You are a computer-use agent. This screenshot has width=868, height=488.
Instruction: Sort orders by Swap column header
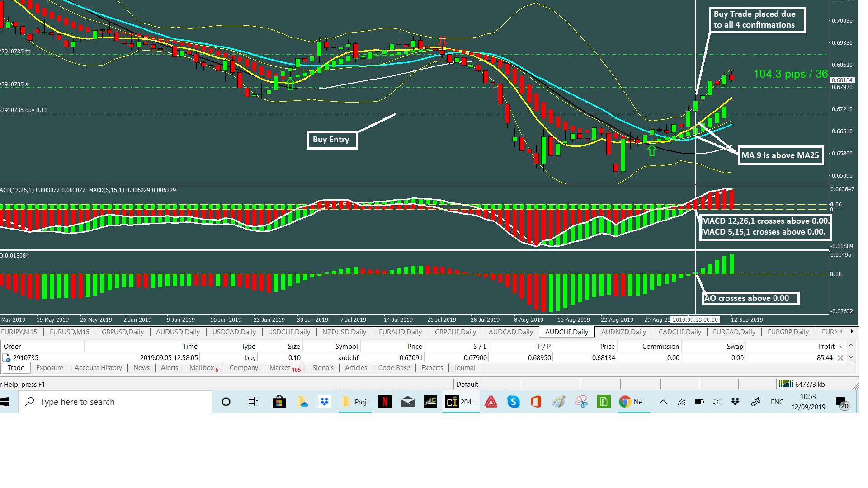735,347
